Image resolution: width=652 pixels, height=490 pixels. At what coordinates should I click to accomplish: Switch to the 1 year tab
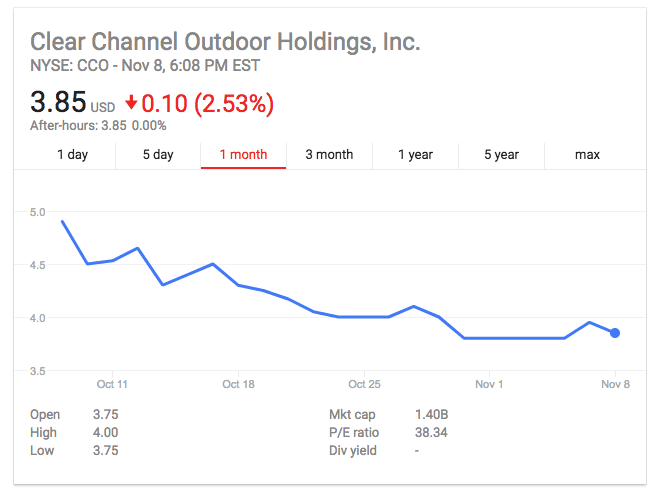[415, 155]
